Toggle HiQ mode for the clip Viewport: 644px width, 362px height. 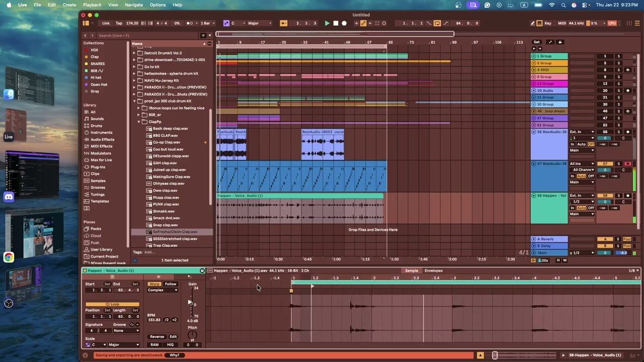point(170,345)
